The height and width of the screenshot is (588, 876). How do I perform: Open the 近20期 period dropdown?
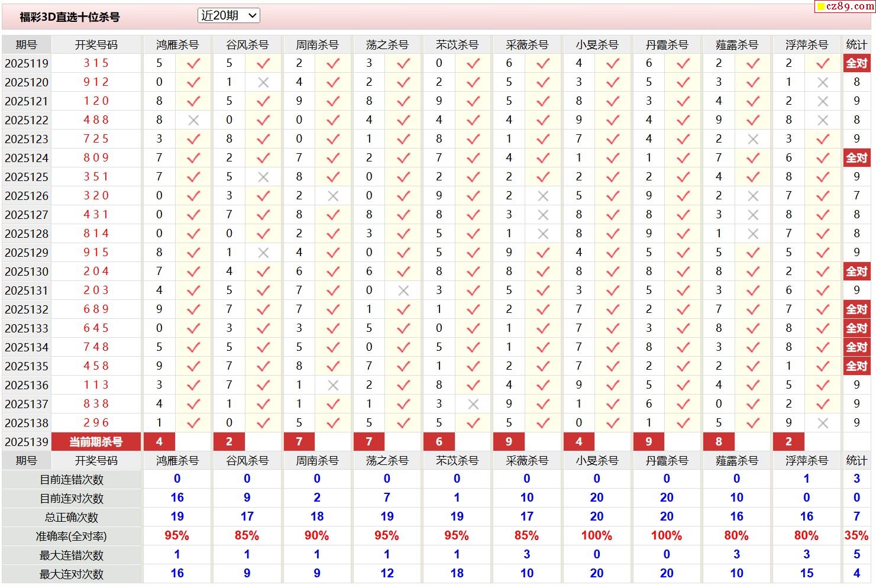pyautogui.click(x=228, y=16)
